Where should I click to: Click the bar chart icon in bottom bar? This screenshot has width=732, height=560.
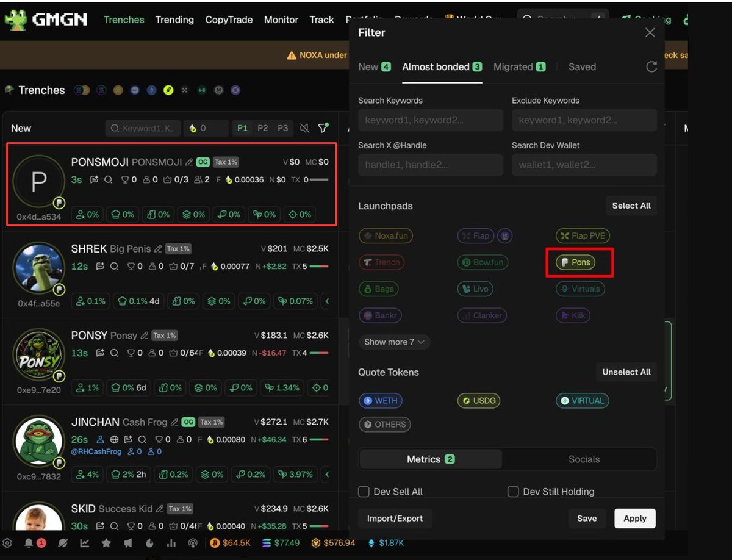tap(171, 543)
